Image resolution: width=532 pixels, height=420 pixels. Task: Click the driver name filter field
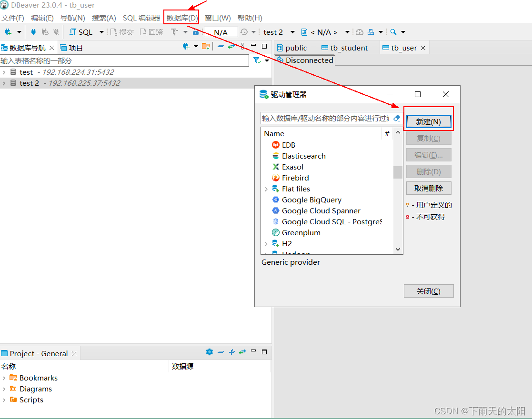point(326,118)
